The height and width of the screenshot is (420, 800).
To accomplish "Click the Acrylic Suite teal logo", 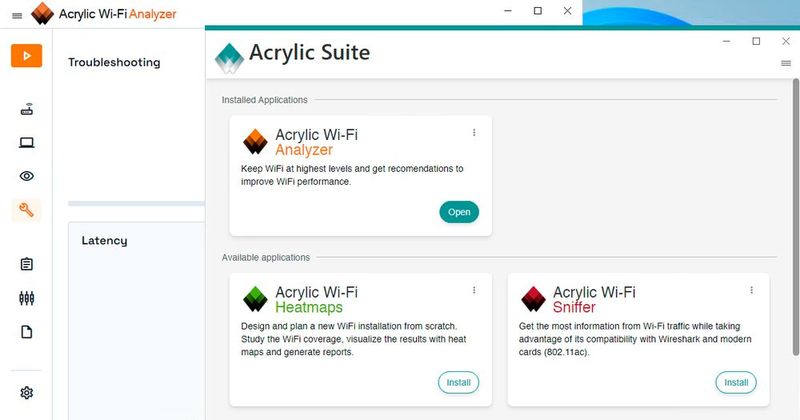I will [229, 58].
